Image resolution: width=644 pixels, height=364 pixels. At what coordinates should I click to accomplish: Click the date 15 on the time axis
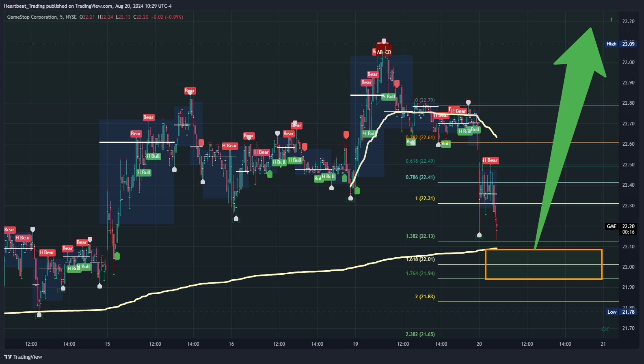[x=107, y=344]
